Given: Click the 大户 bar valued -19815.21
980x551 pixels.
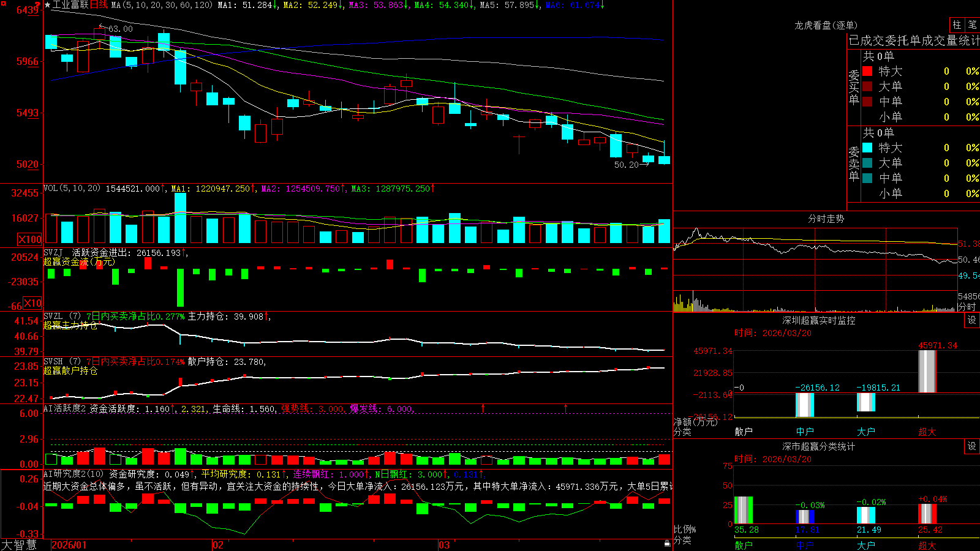Looking at the screenshot, I should tap(866, 402).
